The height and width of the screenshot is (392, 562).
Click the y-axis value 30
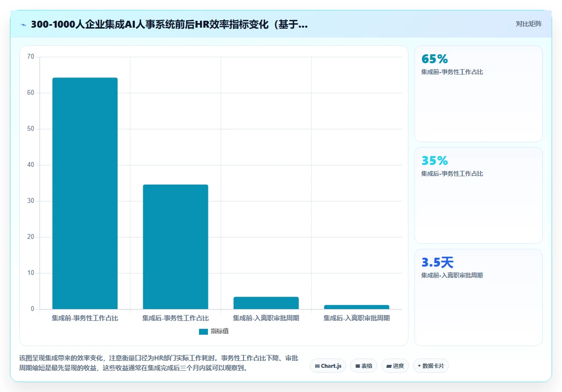coord(31,200)
